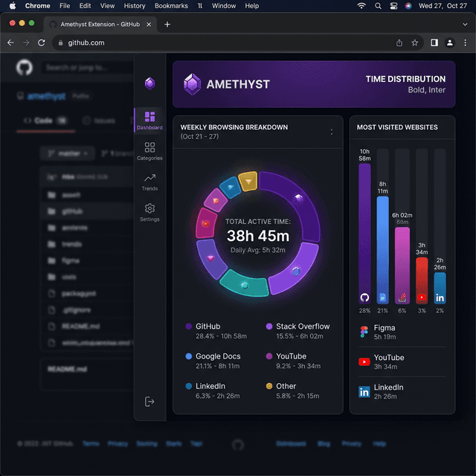Click the YouTube icon in website list

(364, 362)
